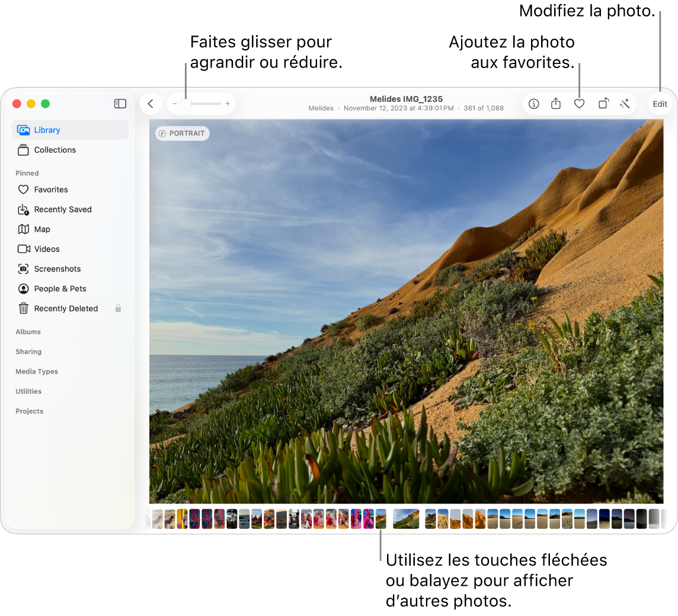Open Map in the sidebar

click(x=42, y=229)
